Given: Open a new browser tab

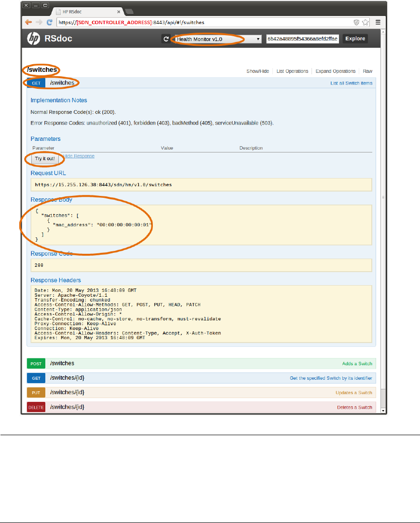Looking at the screenshot, I should pyautogui.click(x=129, y=12).
